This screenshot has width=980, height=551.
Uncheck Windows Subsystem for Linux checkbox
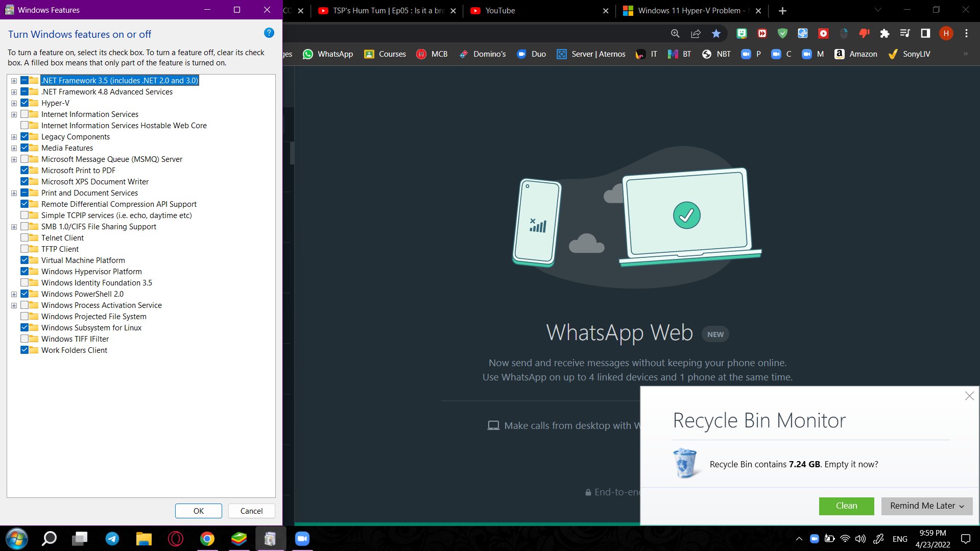tap(25, 327)
